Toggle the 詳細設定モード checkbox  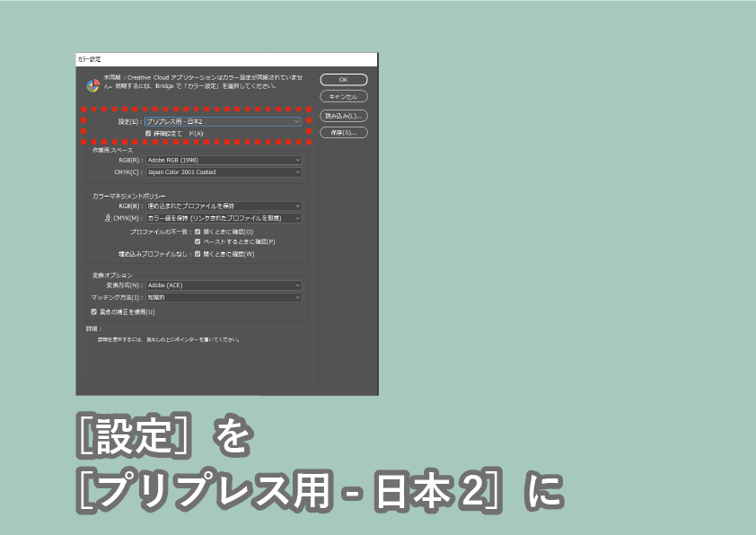(x=148, y=134)
